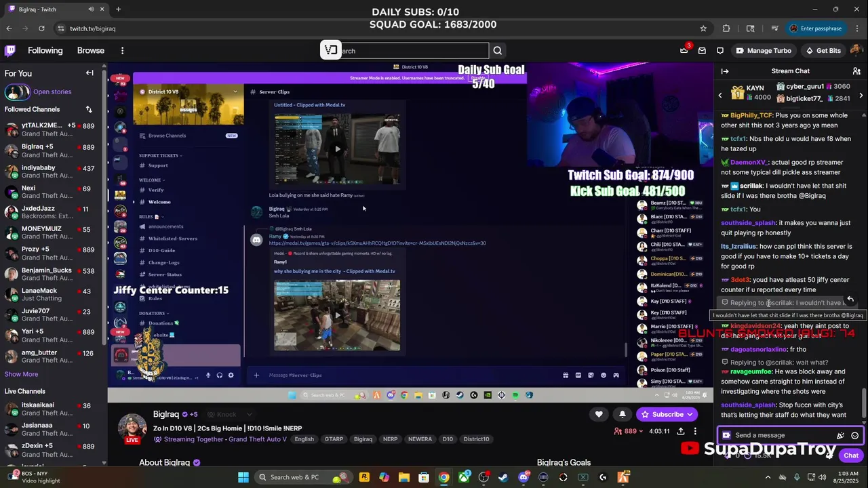Open Juvie707 followed channel

[x=53, y=315]
